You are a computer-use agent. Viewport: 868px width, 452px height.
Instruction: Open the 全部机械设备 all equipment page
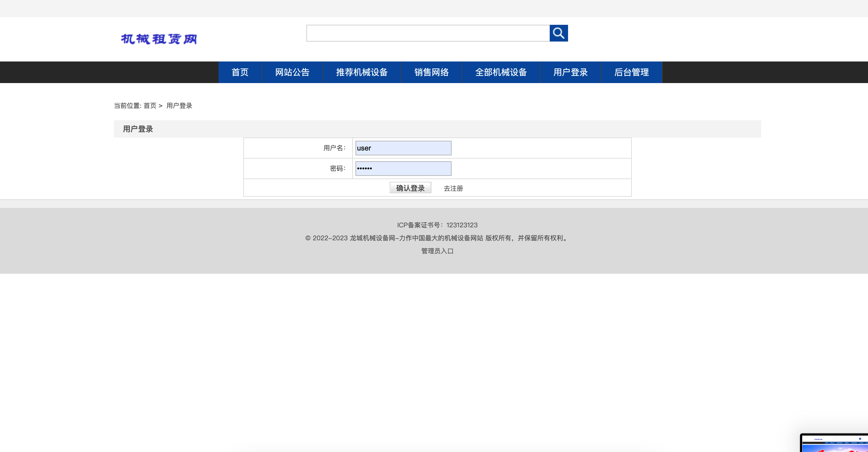[x=501, y=72]
